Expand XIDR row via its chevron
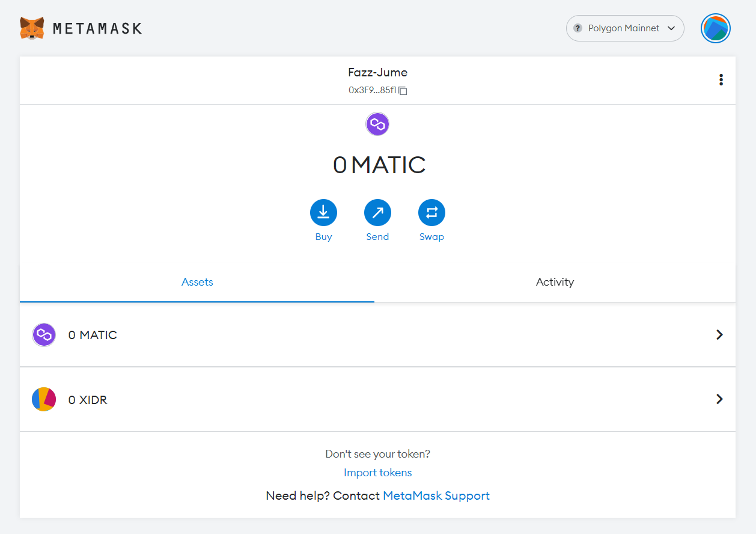The width and height of the screenshot is (756, 534). point(719,399)
